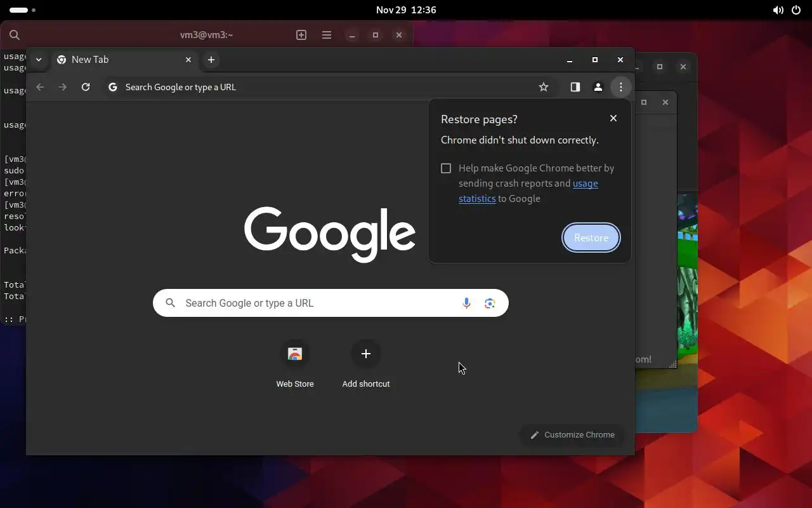This screenshot has width=812, height=508.
Task: Open the Chrome three-dot menu
Action: (x=621, y=87)
